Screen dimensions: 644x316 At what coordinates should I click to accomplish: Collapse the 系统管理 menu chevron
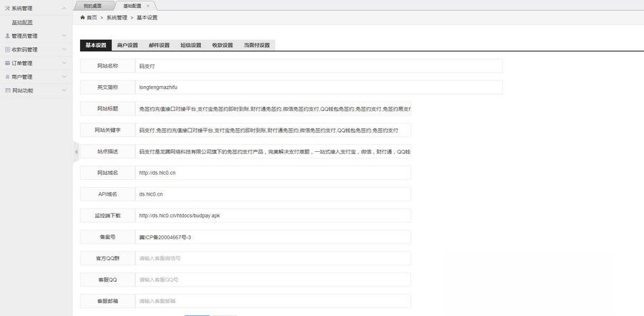pyautogui.click(x=64, y=8)
